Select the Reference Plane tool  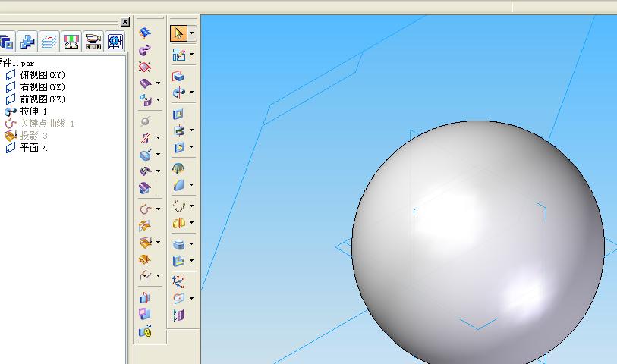[178, 298]
